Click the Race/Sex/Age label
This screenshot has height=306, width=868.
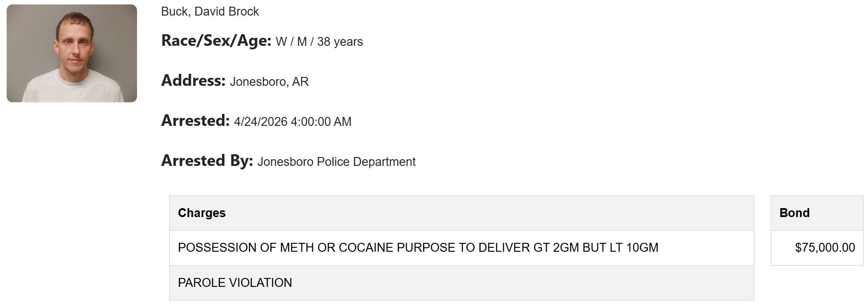pos(216,41)
